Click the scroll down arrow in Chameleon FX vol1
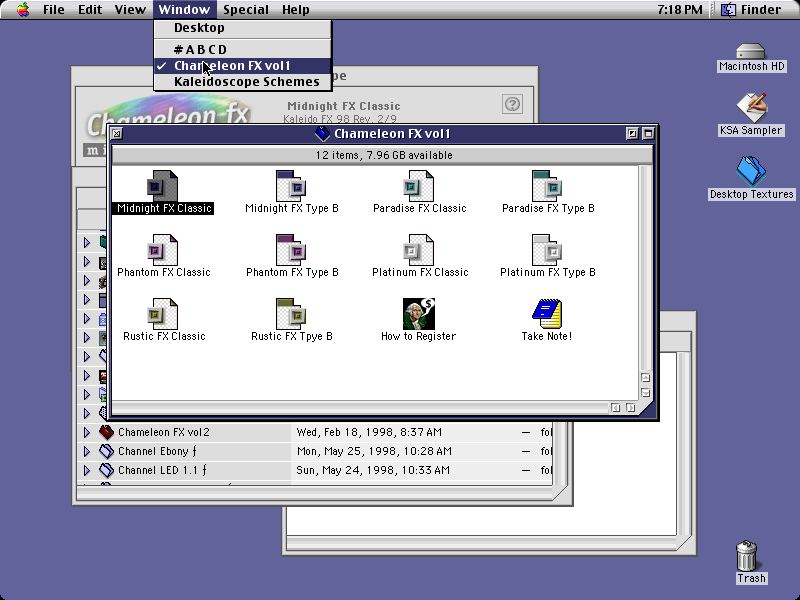This screenshot has height=600, width=800. pyautogui.click(x=645, y=393)
